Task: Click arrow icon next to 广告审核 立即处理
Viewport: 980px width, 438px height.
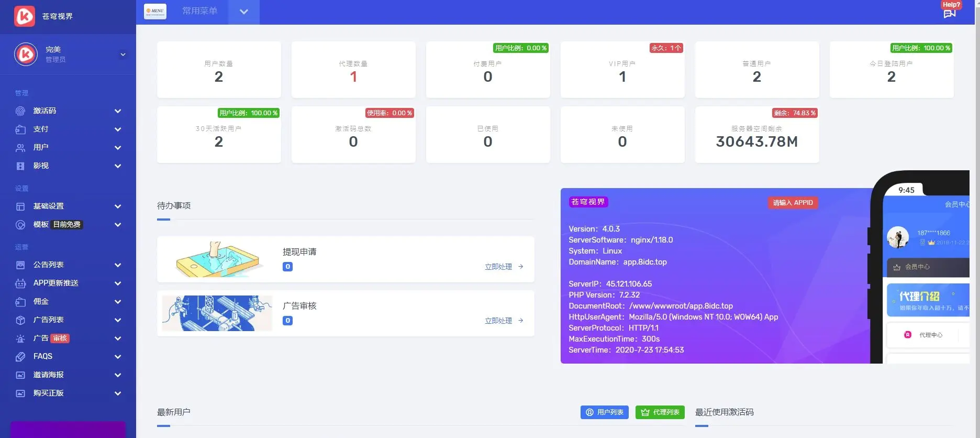Action: [520, 321]
